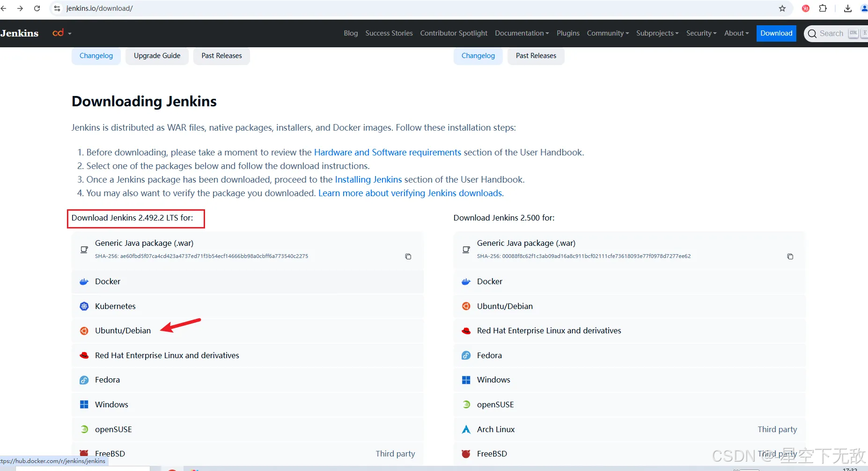
Task: Open Past Releases for LTS
Action: (221, 56)
